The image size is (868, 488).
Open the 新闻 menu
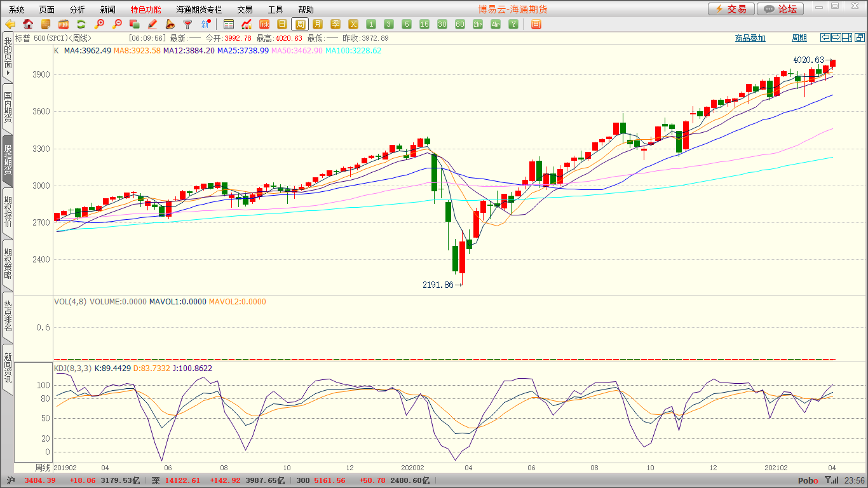coord(108,10)
